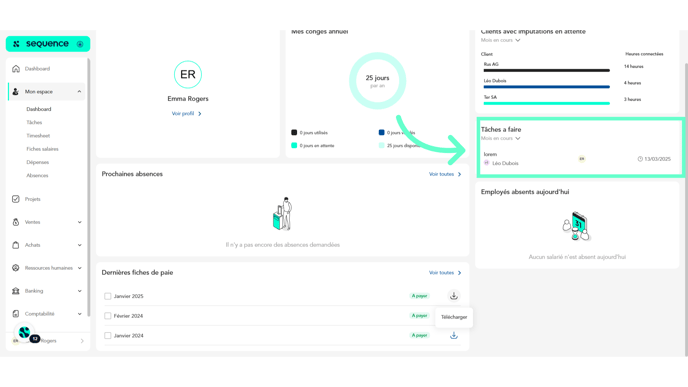688x387 pixels.
Task: Open Dépenses in the sidebar
Action: [x=38, y=162]
